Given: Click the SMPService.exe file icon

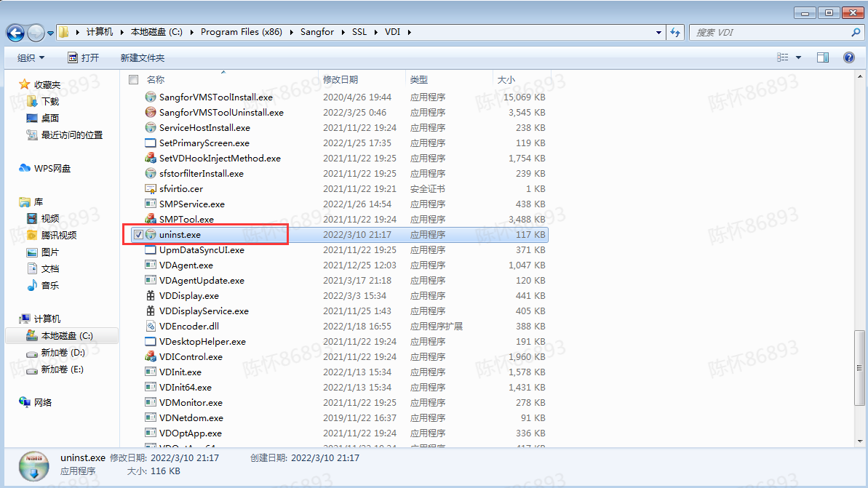Looking at the screenshot, I should tap(151, 204).
